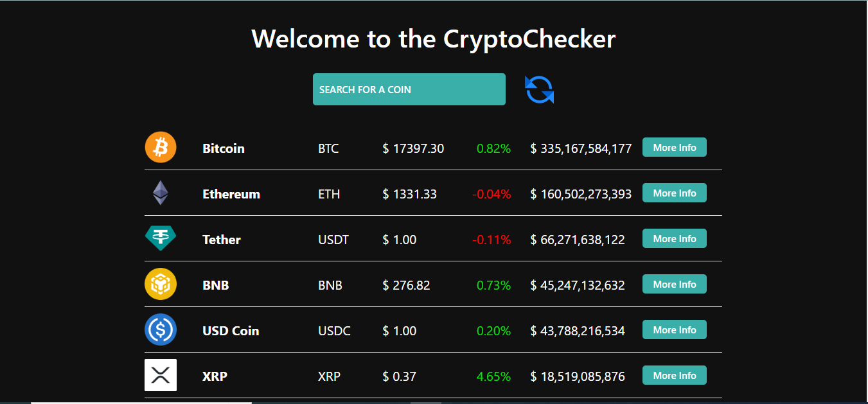
Task: Select the Ethereum coin name
Action: (231, 194)
